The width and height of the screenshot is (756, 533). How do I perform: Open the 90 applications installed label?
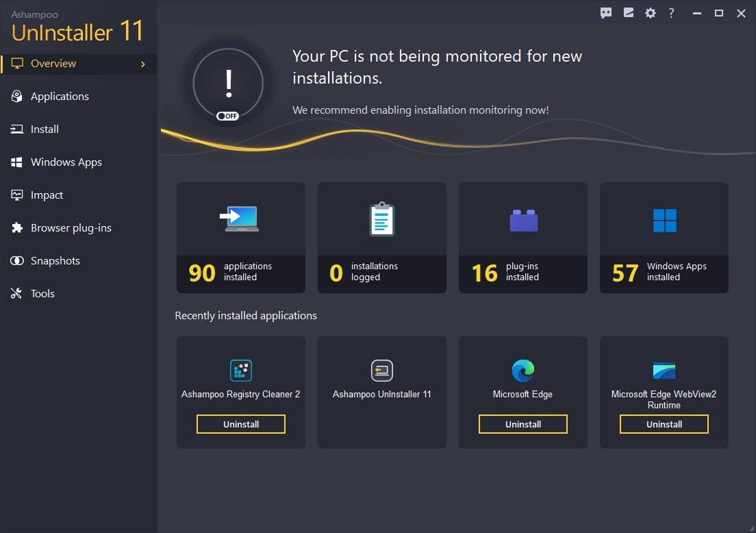241,273
